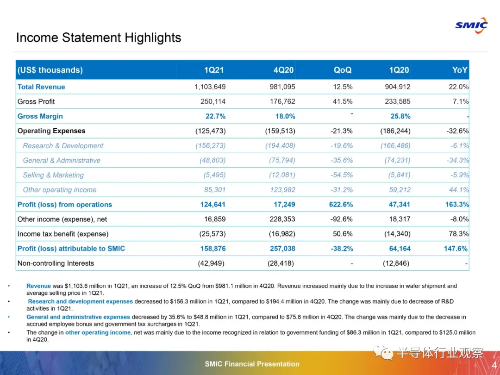Click the '-54.5%' QoQ cell
500x375 pixels.
(342, 175)
